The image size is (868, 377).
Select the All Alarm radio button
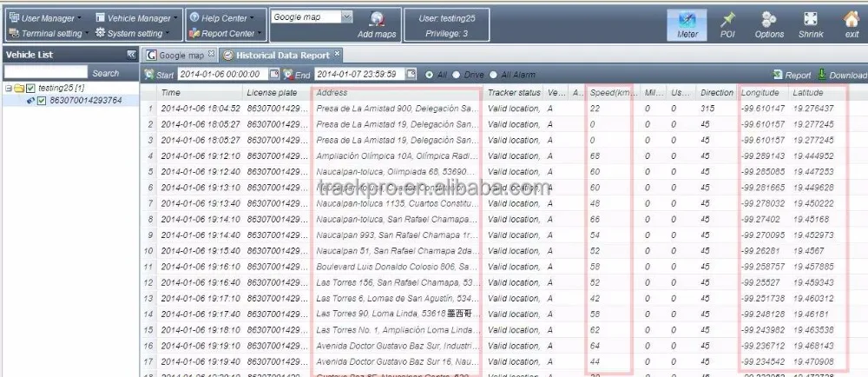pyautogui.click(x=493, y=75)
